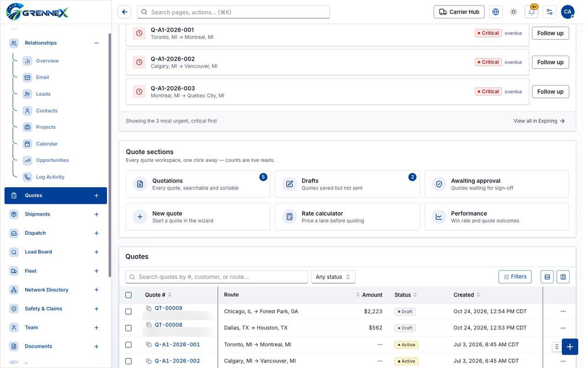Screen dimensions: 588x368
Task: Expand the Load Board section
Action: pos(96,252)
